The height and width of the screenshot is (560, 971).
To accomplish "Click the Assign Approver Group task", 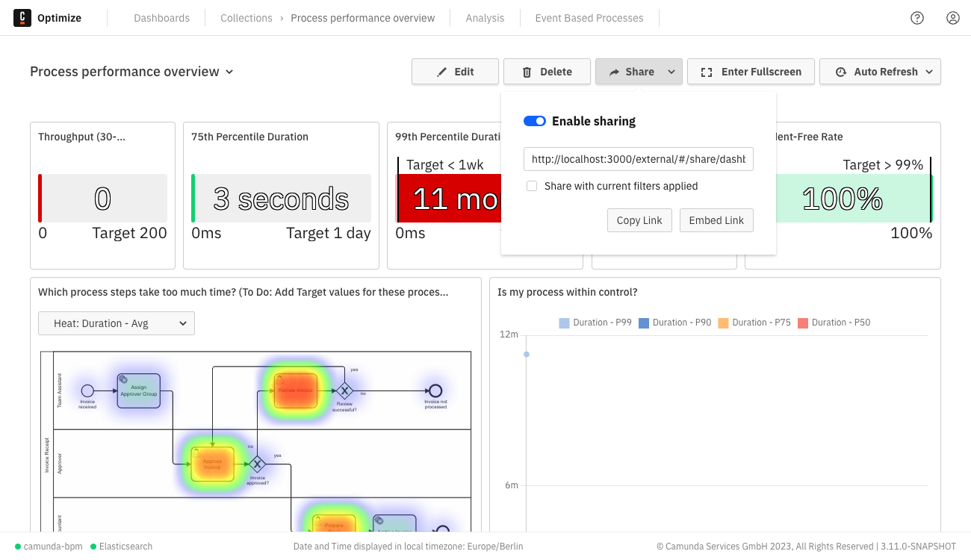I will click(x=139, y=391).
